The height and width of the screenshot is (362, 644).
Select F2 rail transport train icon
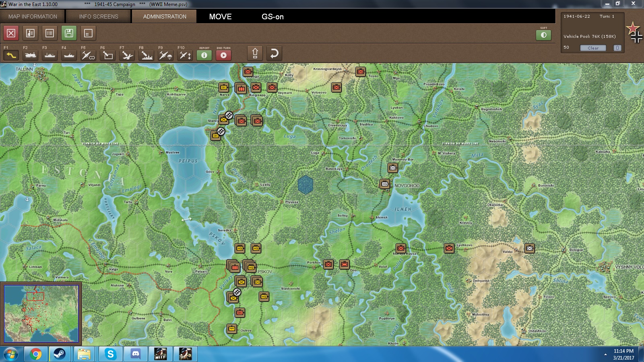coord(31,55)
